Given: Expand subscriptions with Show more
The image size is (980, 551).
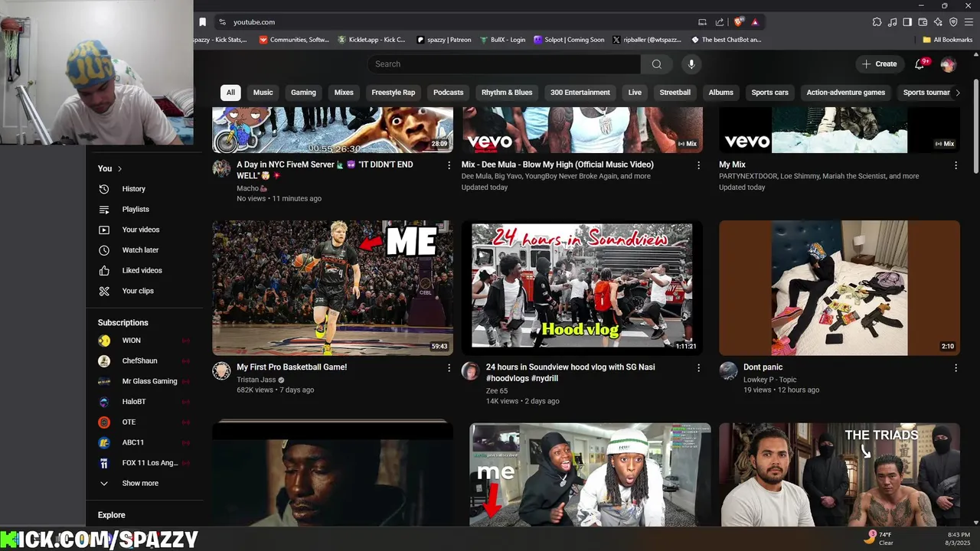Looking at the screenshot, I should coord(140,483).
